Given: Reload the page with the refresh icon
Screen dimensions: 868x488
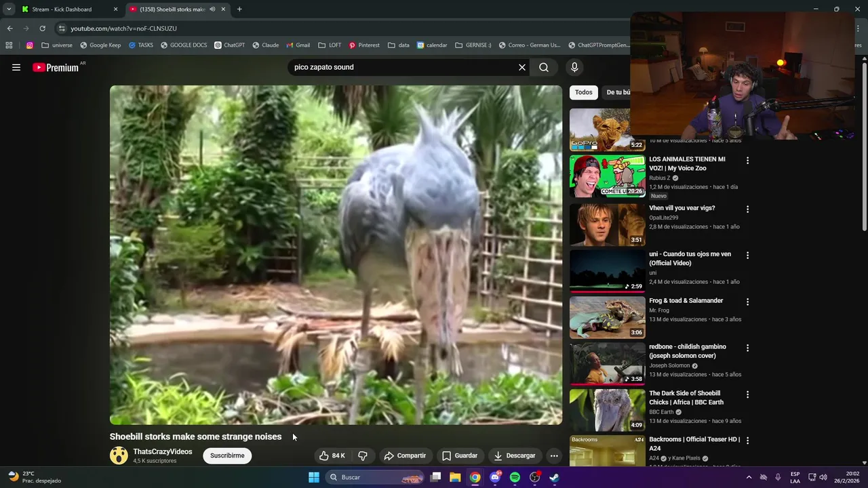Looking at the screenshot, I should [42, 28].
